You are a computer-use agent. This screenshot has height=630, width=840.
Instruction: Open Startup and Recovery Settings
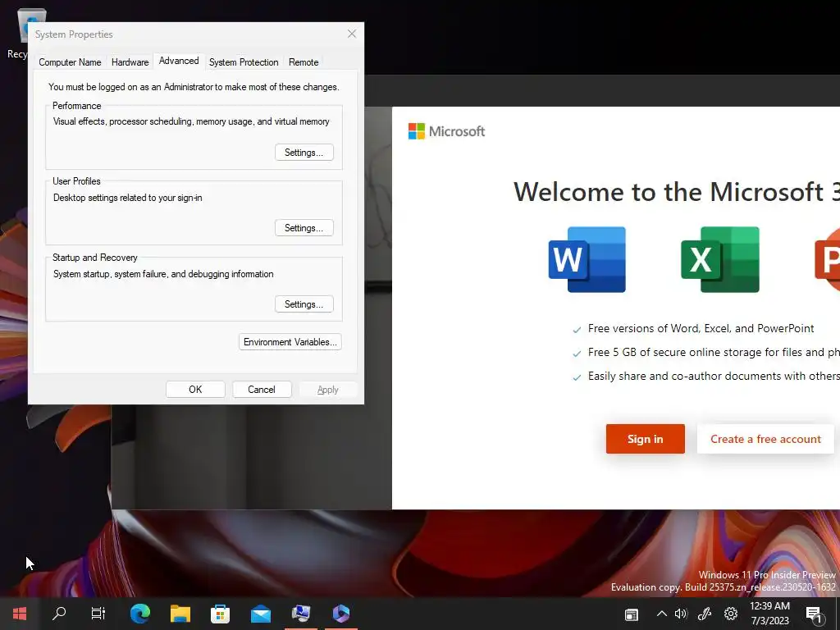click(304, 304)
